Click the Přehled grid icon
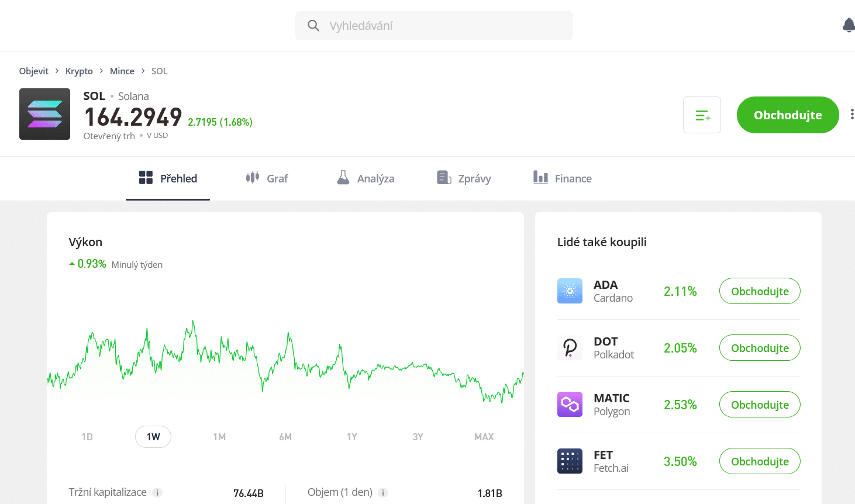Viewport: 855px width, 504px height. (x=146, y=178)
